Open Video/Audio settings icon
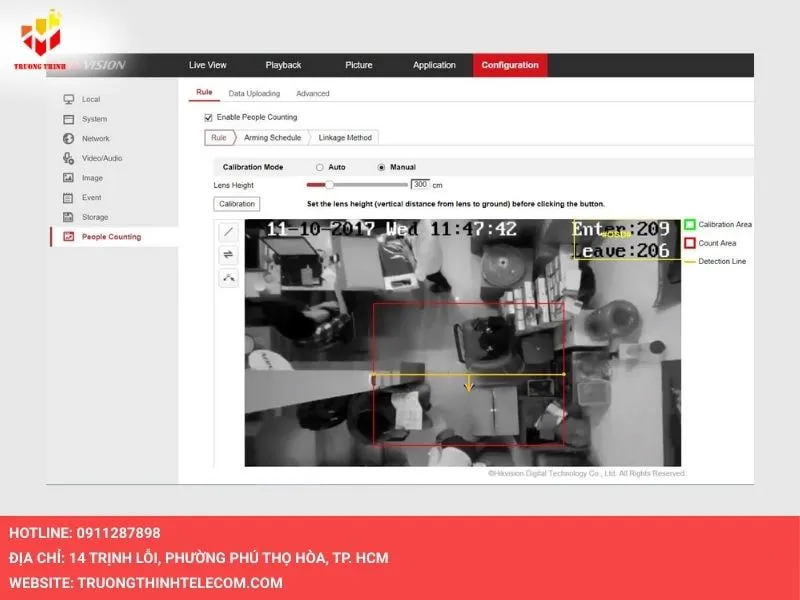 click(x=68, y=158)
